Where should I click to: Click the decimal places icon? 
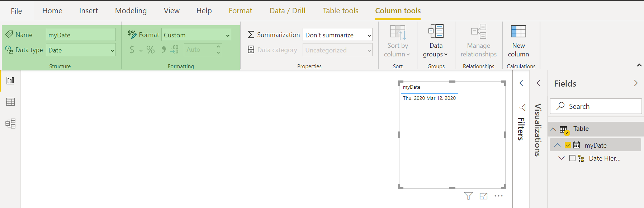pos(175,50)
